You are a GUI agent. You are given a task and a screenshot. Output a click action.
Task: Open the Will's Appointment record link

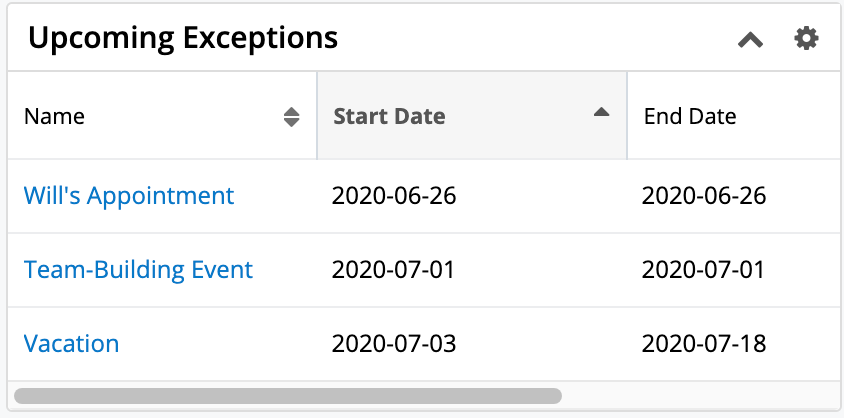[x=129, y=195]
